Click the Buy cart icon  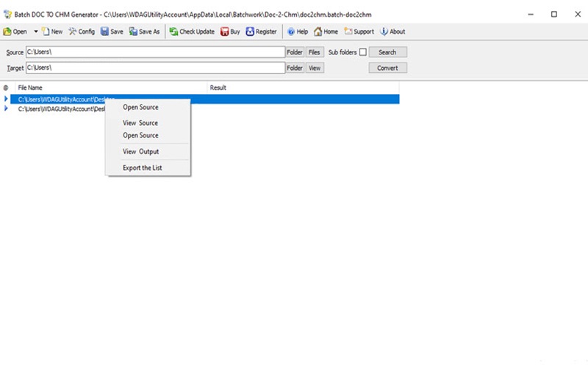tap(225, 32)
